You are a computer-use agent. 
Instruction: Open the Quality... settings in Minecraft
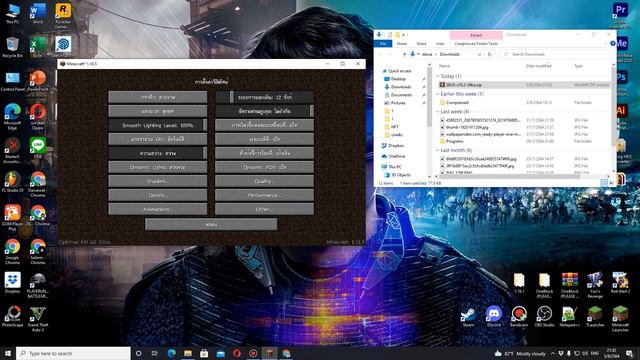[264, 181]
